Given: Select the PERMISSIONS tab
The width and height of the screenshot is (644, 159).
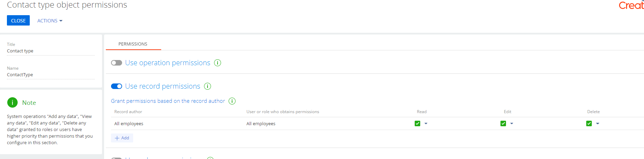Looking at the screenshot, I should pos(133,44).
